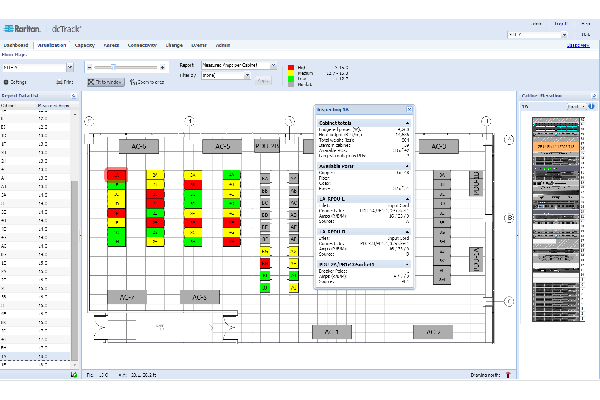Viewport: 600px width, 400px height.
Task: Open Settings with the gear icon
Action: 15,82
